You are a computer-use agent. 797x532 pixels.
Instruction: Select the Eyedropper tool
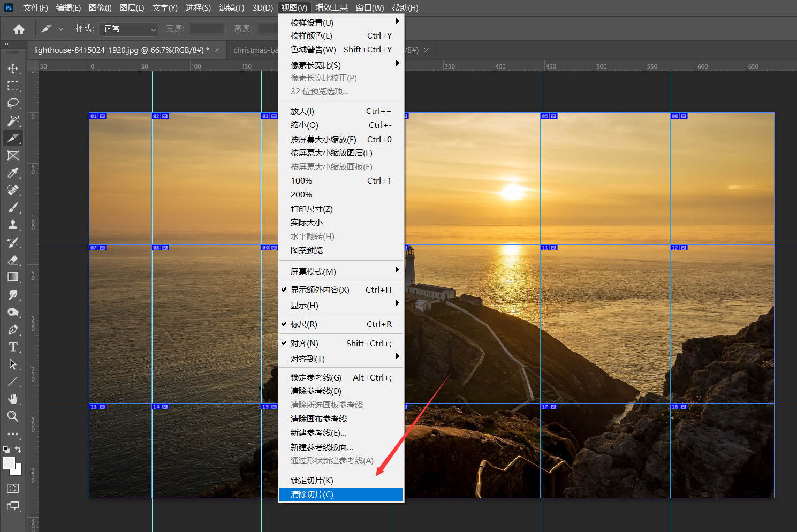[13, 173]
